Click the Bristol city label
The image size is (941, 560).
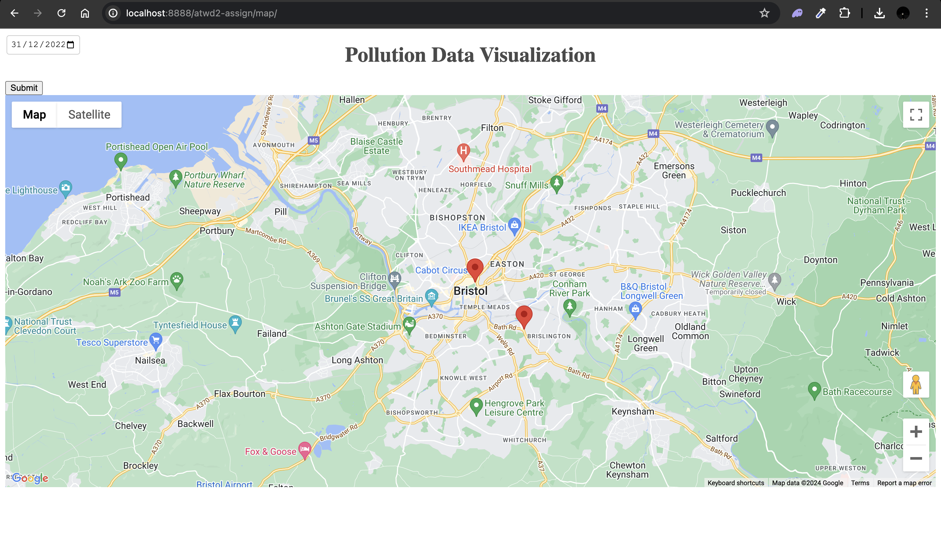470,291
